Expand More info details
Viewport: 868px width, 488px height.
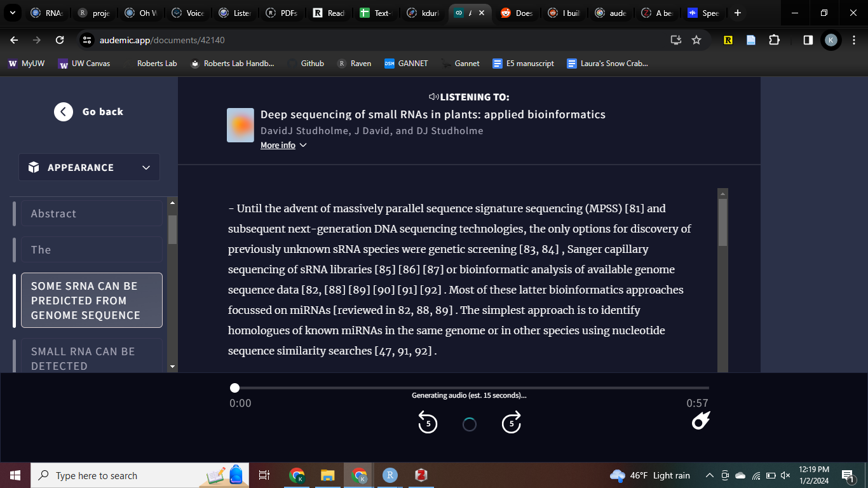click(283, 146)
